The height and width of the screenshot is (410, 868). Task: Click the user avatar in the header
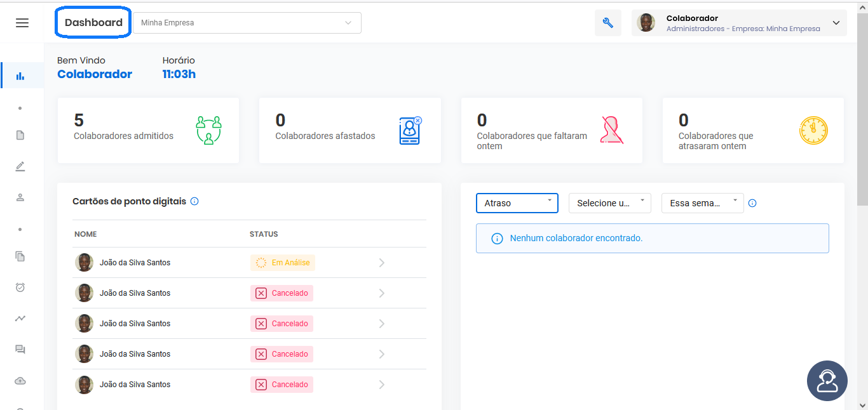(646, 23)
